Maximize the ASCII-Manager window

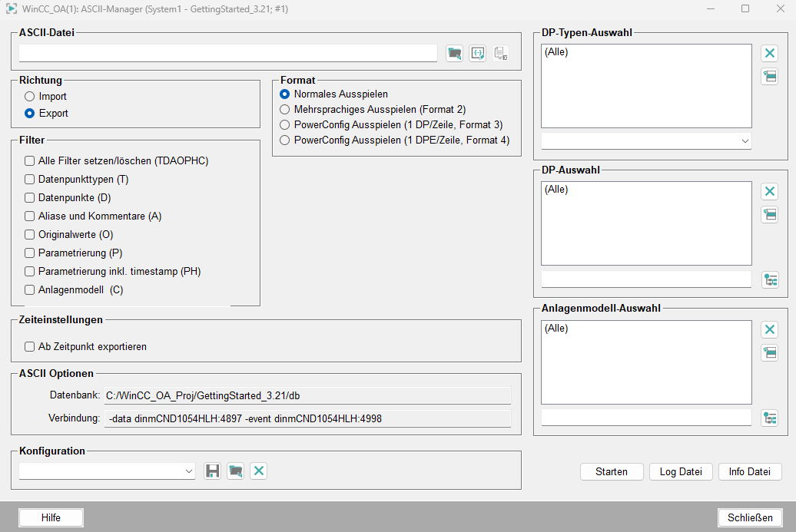point(745,8)
